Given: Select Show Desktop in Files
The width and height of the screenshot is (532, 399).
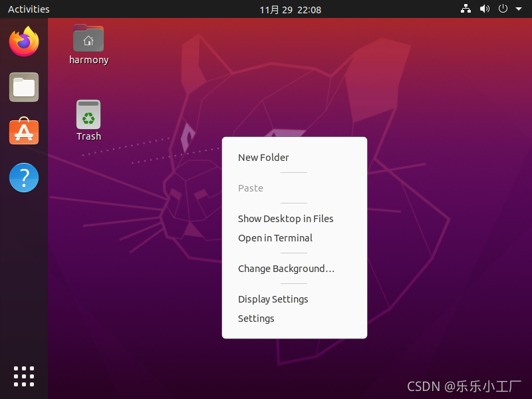Looking at the screenshot, I should (x=295, y=219).
